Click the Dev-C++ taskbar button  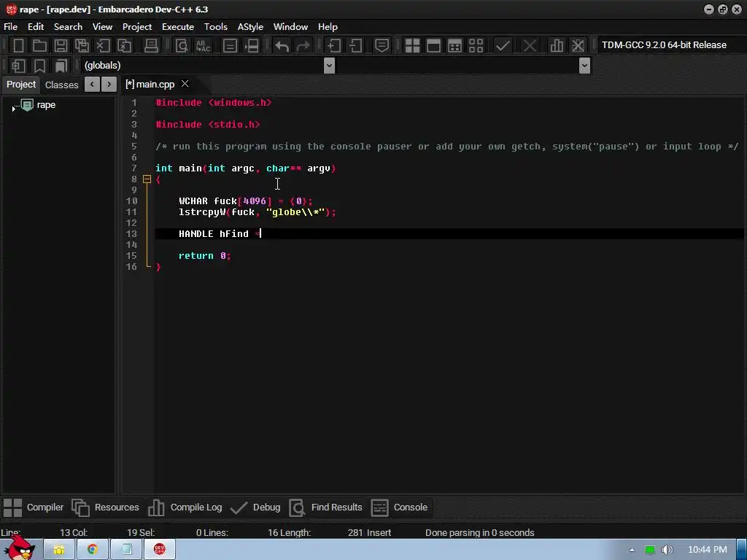click(x=160, y=550)
